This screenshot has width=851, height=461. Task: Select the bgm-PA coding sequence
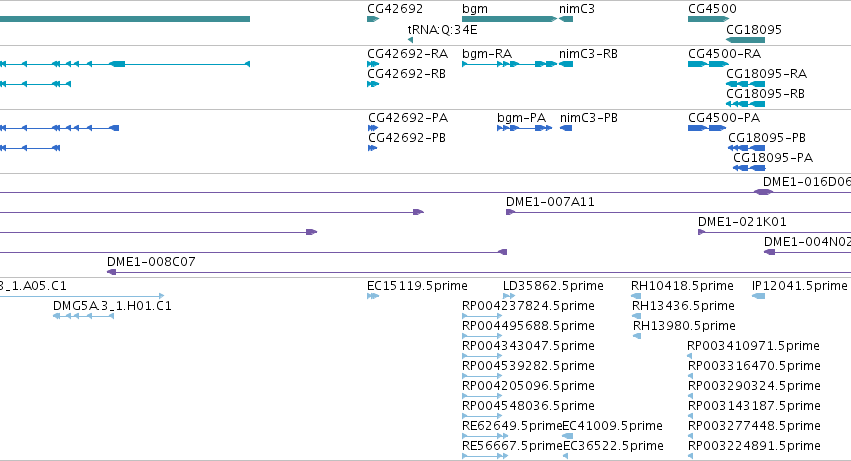click(x=524, y=128)
